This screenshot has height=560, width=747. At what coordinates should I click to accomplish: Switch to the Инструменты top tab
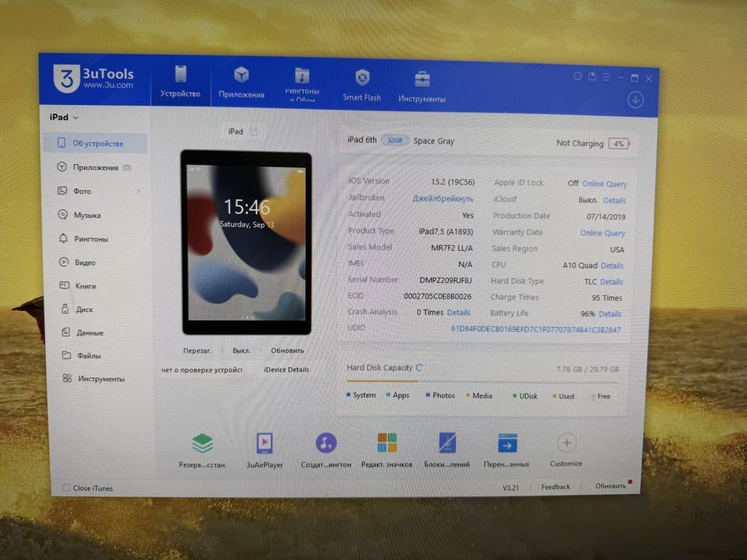point(421,87)
